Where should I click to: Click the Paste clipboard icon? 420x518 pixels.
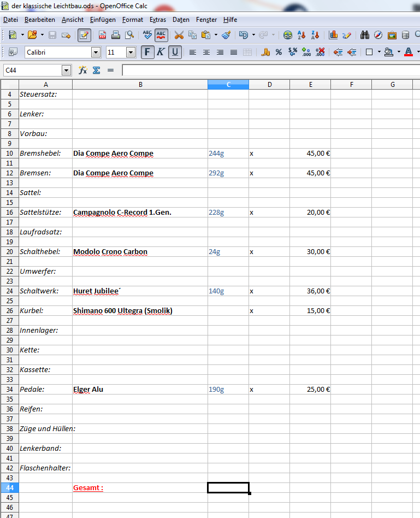pyautogui.click(x=206, y=34)
